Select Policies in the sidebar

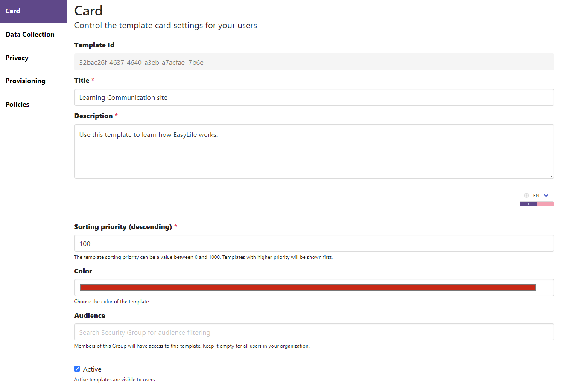point(18,105)
